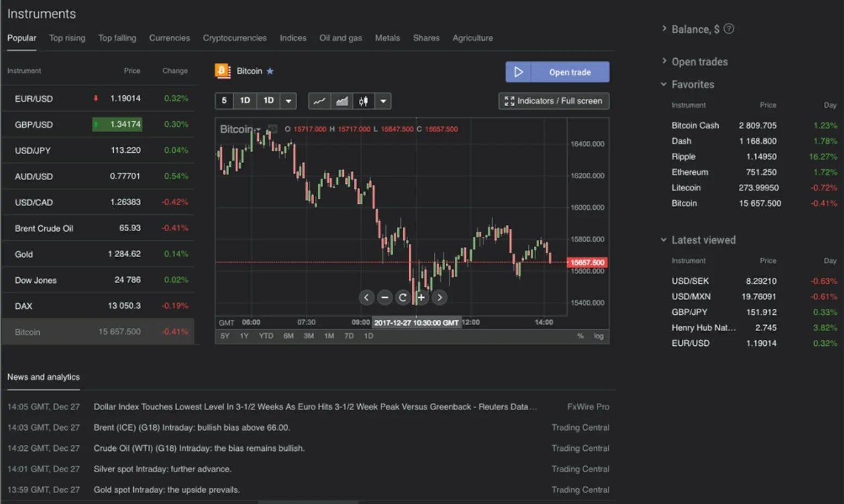Reset chart view with refresh icon

[403, 297]
